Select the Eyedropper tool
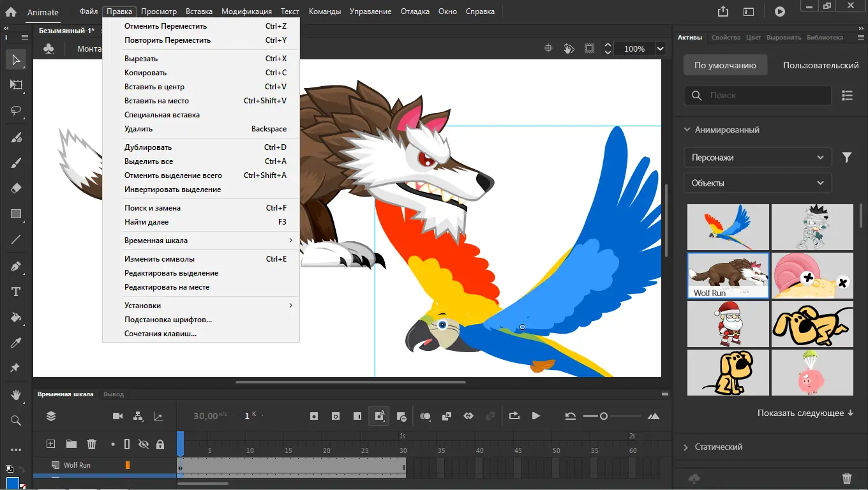This screenshot has width=868, height=490. coord(16,343)
